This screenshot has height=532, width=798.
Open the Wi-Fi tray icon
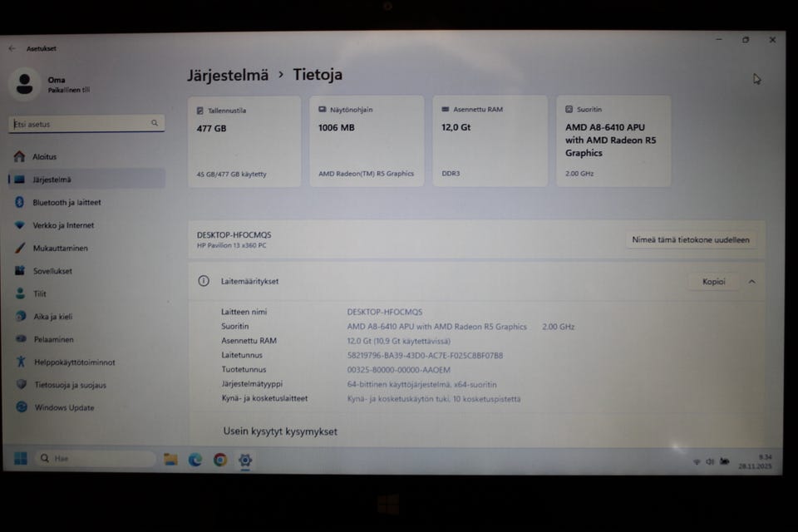(697, 461)
